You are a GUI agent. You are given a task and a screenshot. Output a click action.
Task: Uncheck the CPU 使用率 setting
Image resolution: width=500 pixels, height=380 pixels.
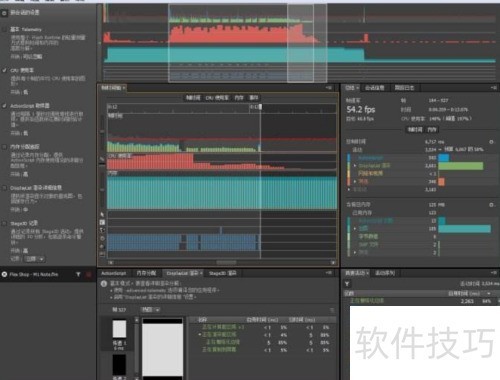[4, 70]
